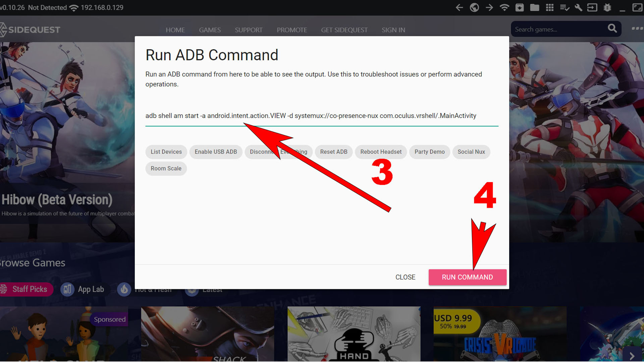Click the Not Detected status text
The image size is (644, 362).
point(47,7)
